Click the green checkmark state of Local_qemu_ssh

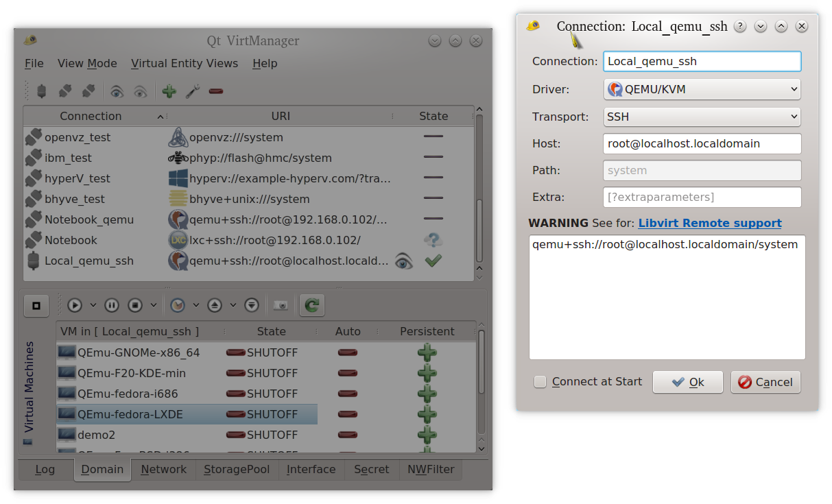(433, 261)
